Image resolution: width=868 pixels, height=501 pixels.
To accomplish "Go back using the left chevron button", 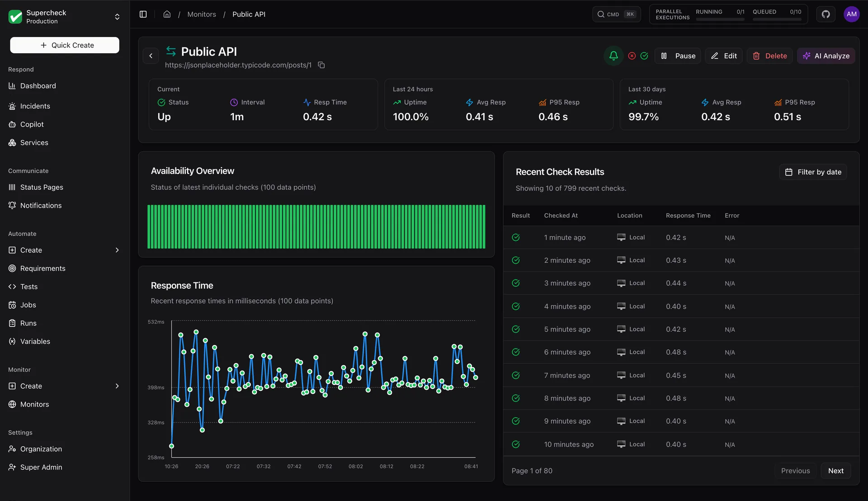I will 151,56.
